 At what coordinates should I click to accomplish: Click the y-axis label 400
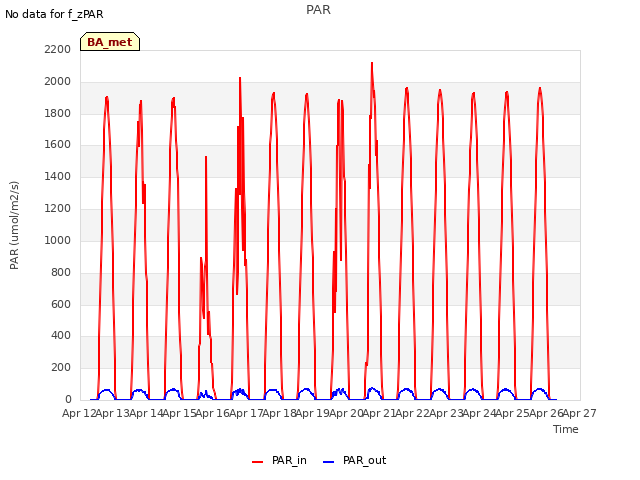pos(61,336)
